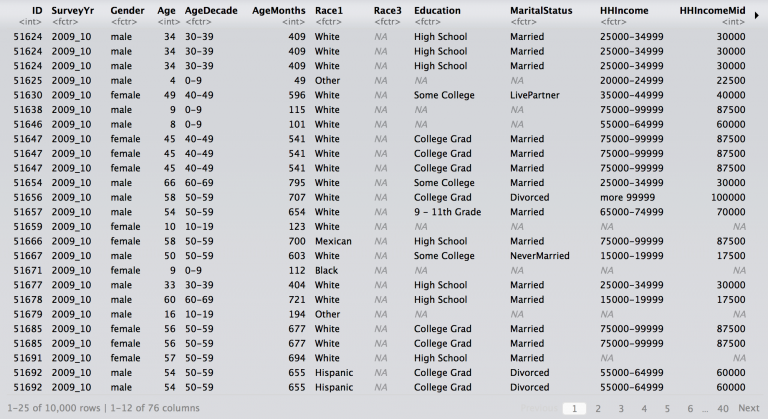The width and height of the screenshot is (768, 419).
Task: Jump to page 3 in pagination
Action: [x=620, y=408]
